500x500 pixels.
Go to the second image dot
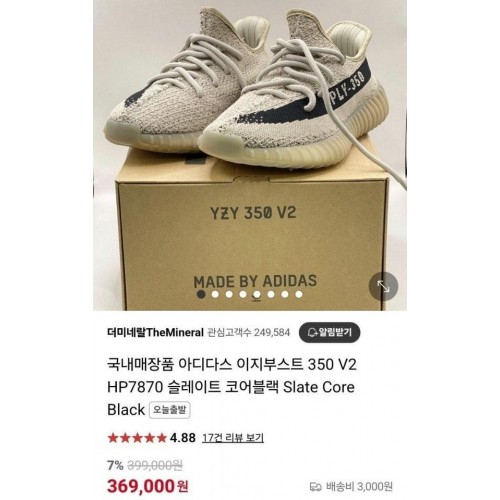(215, 294)
